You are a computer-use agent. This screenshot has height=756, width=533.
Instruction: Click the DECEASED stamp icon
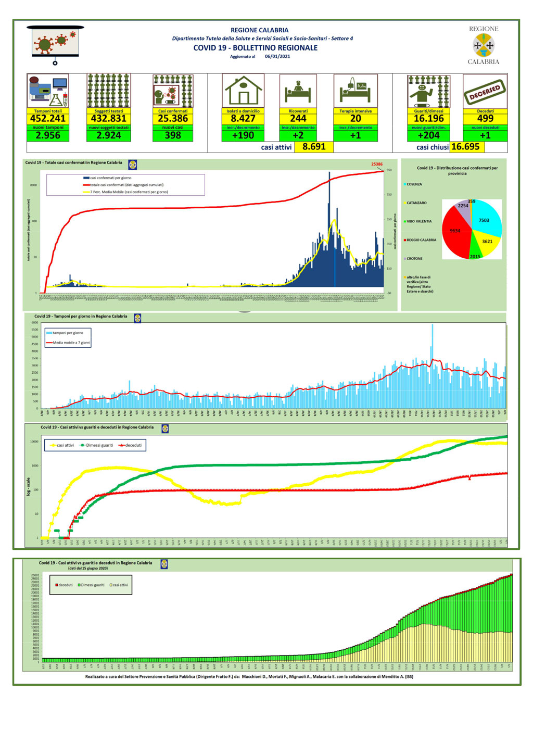pyautogui.click(x=485, y=92)
